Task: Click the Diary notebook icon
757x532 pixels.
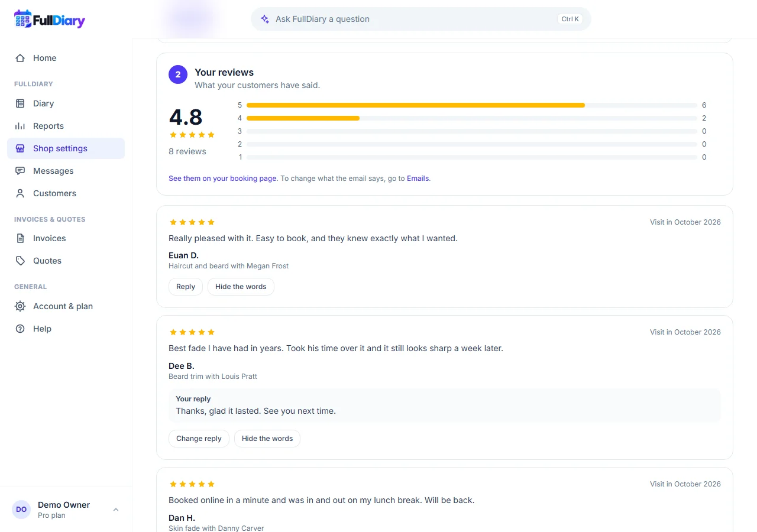Action: (20, 103)
